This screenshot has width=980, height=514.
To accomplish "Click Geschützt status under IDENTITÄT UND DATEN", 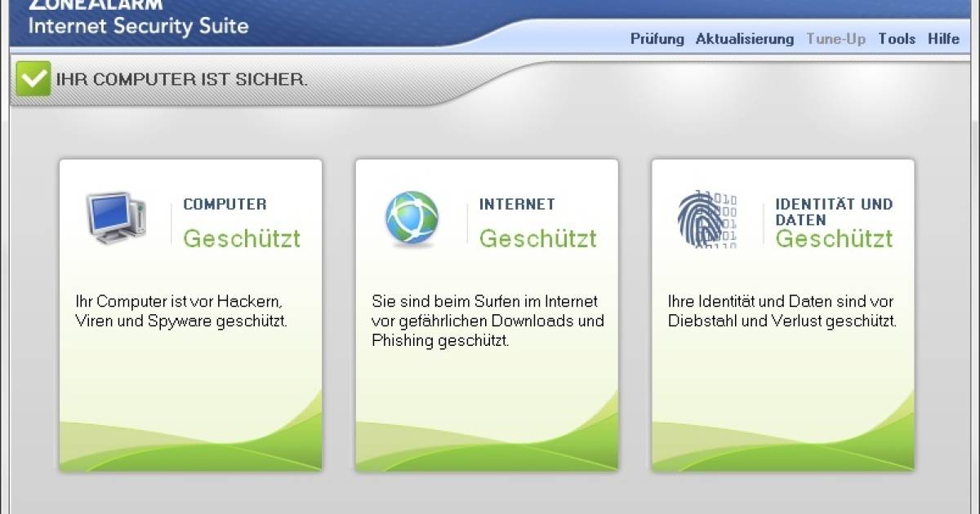I will (833, 238).
